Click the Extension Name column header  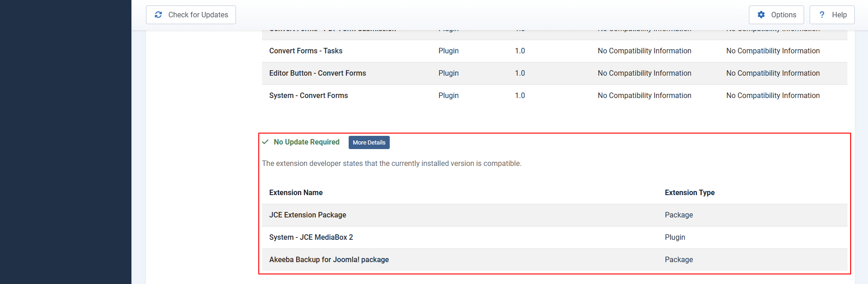point(296,193)
